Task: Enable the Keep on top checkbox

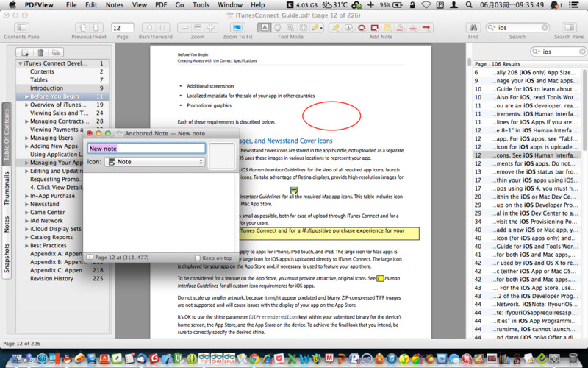Action: (x=198, y=258)
